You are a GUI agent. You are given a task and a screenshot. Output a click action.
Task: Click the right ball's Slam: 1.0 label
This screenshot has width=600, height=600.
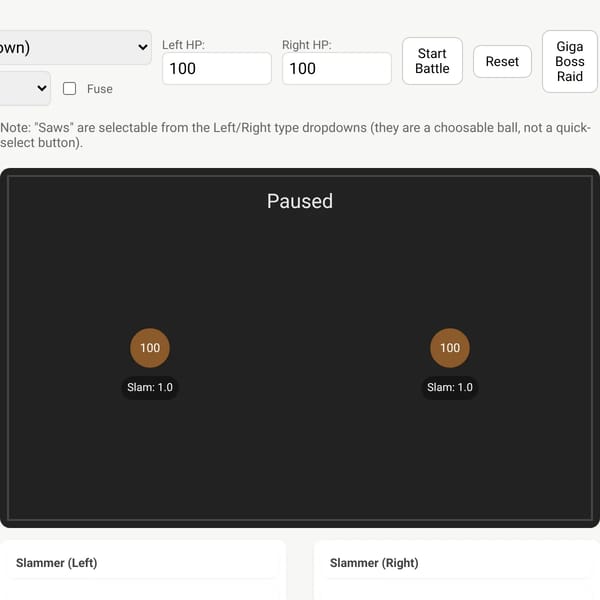click(x=450, y=387)
